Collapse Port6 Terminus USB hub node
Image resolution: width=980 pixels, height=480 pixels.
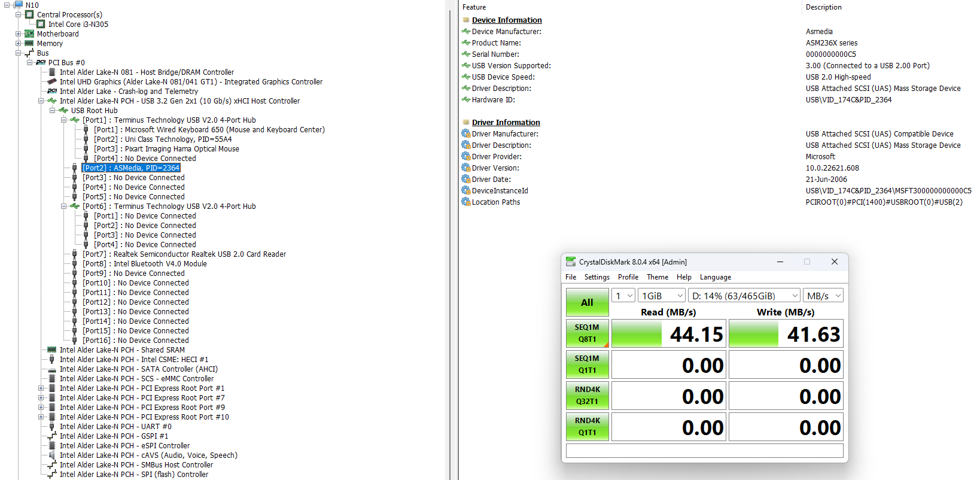click(63, 206)
